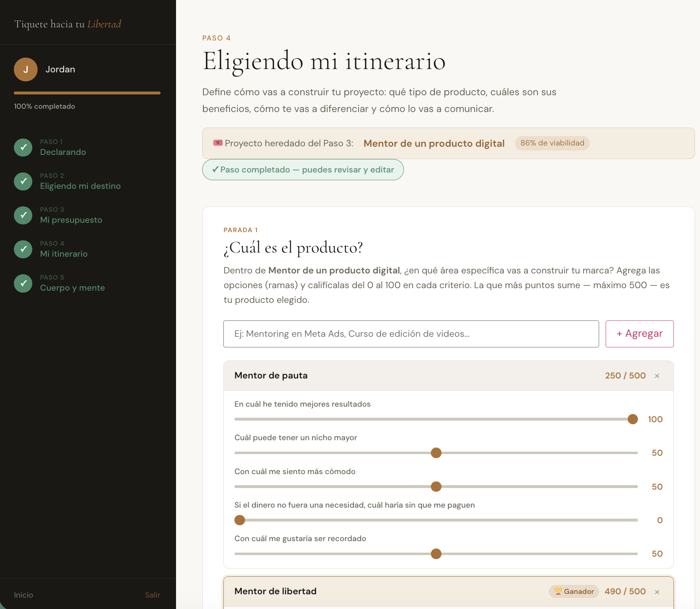Click the más cómodo slider handle
This screenshot has width=700, height=609.
coord(436,487)
